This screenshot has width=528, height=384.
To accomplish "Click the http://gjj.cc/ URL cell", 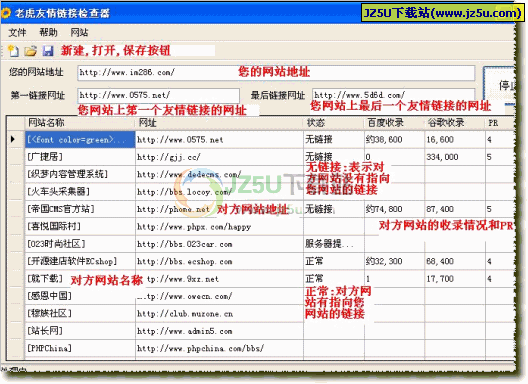I will coord(219,157).
